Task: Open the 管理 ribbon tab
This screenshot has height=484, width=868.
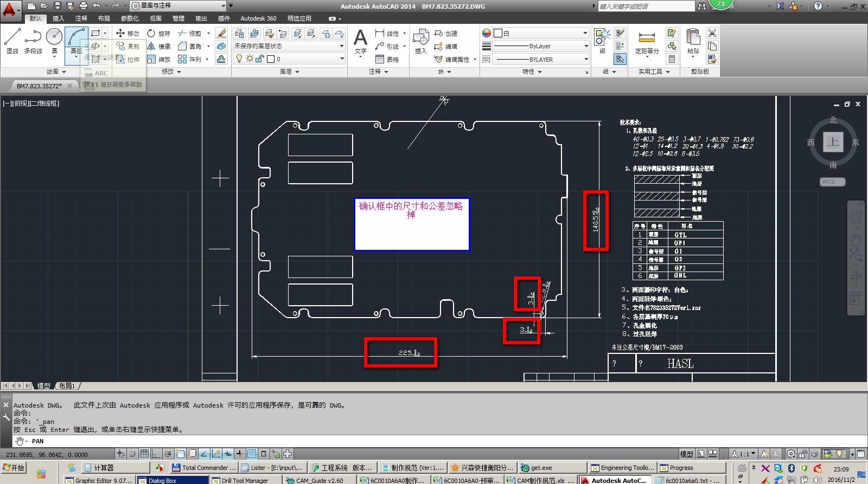Action: click(178, 18)
